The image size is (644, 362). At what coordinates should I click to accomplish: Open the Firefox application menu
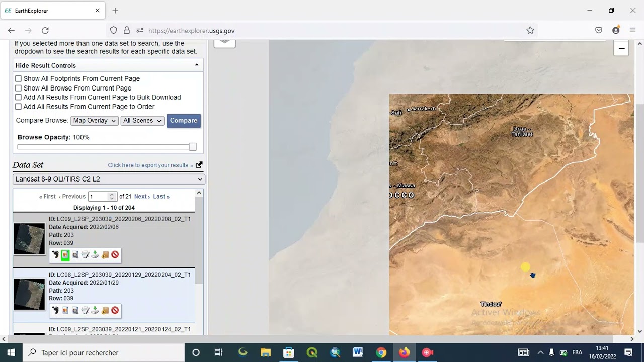632,31
